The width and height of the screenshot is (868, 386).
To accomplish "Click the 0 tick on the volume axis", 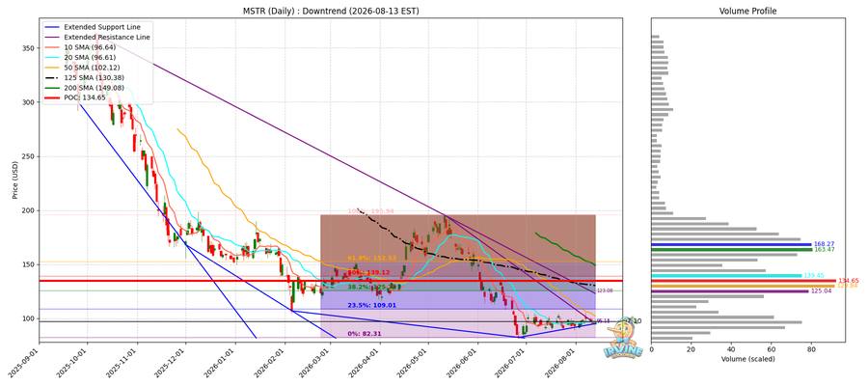I will tap(652, 349).
